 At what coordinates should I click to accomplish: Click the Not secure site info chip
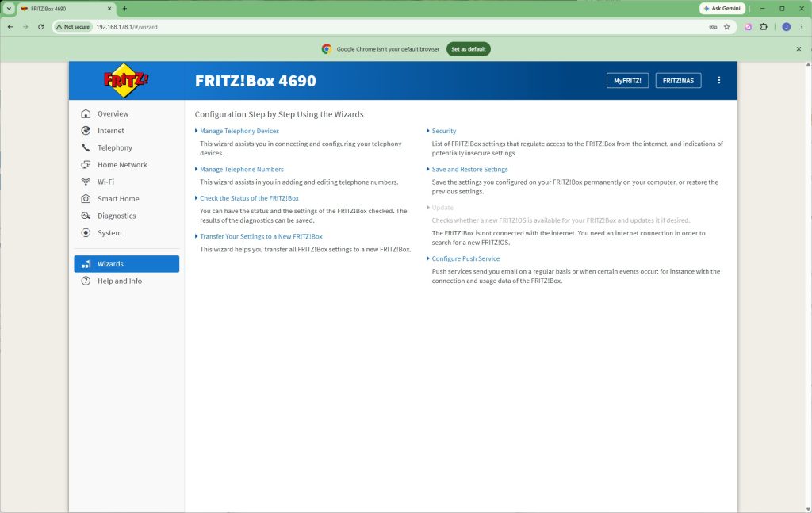pos(73,27)
